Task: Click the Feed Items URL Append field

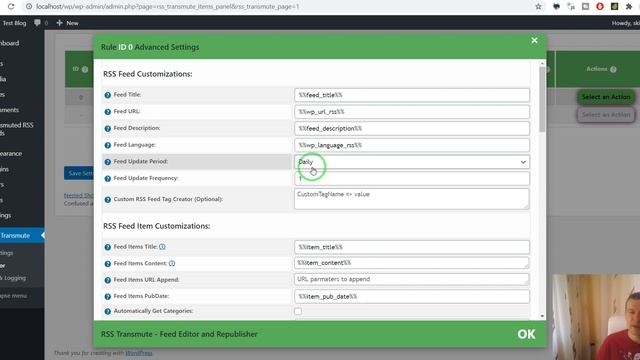Action: point(411,280)
